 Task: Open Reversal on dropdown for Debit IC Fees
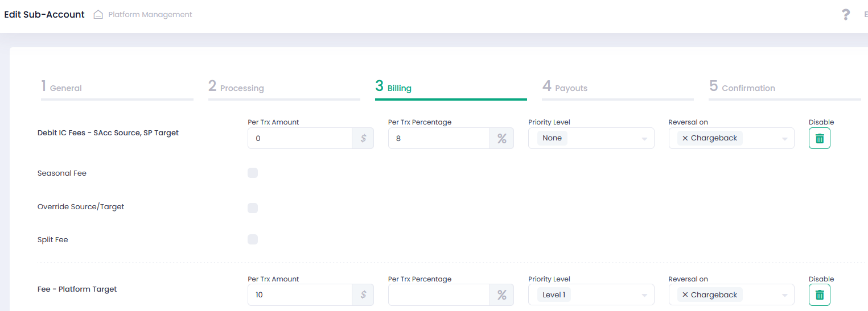[784, 139]
